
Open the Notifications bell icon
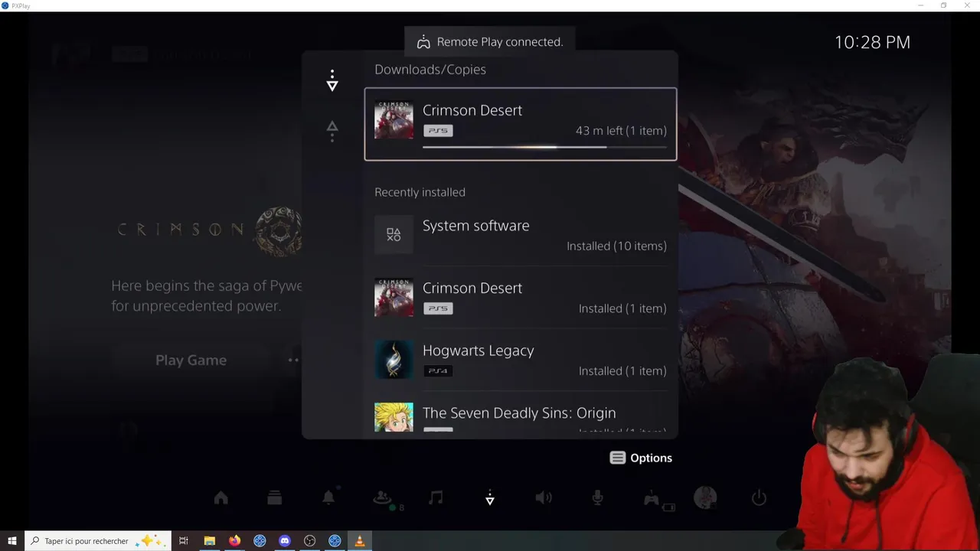pyautogui.click(x=328, y=498)
